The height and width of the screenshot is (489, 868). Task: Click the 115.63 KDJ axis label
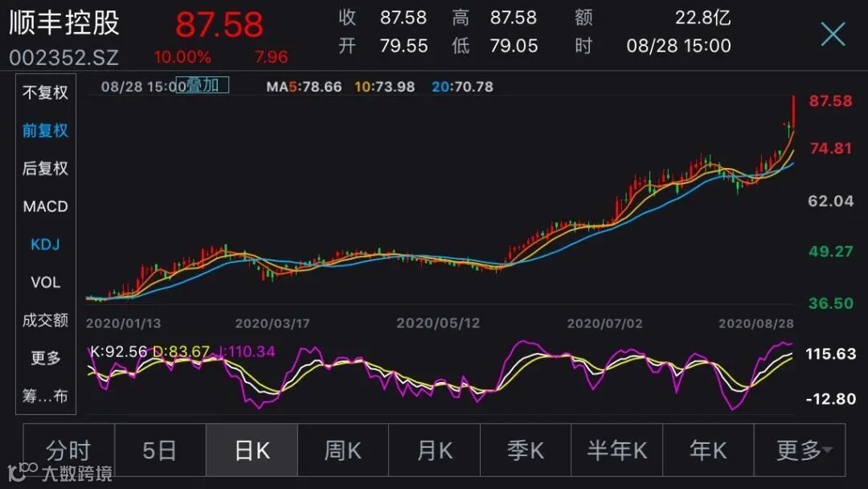pyautogui.click(x=831, y=354)
